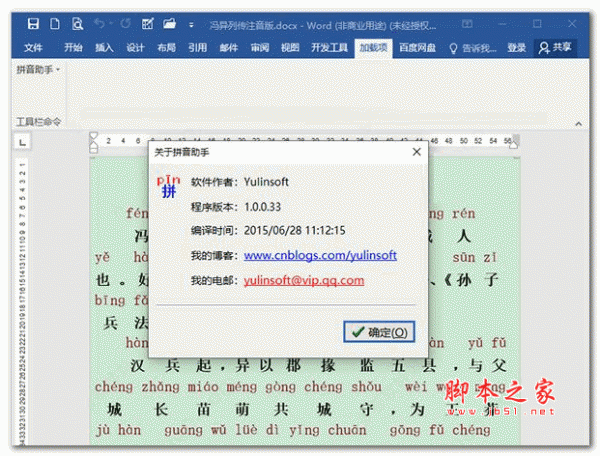This screenshot has height=456, width=600.
Task: Click the Save icon in quick access toolbar
Action: click(x=33, y=24)
